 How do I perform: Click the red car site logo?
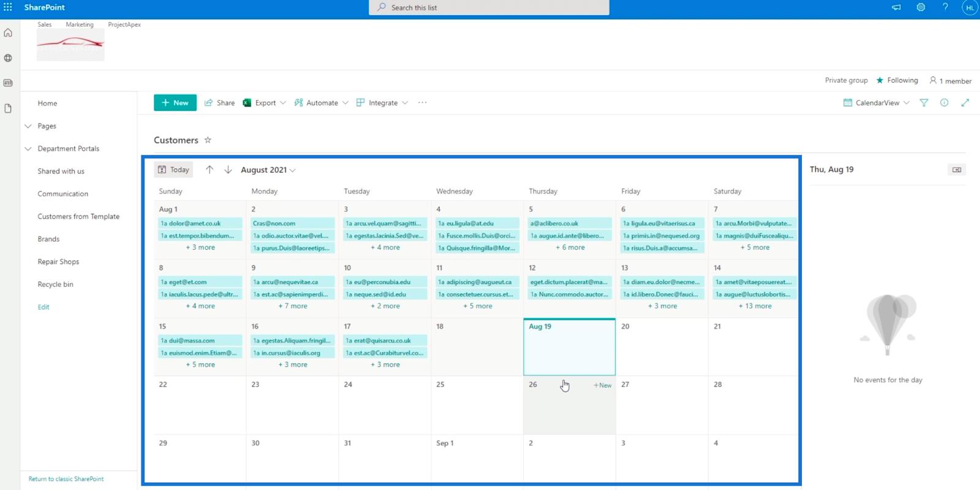click(70, 44)
